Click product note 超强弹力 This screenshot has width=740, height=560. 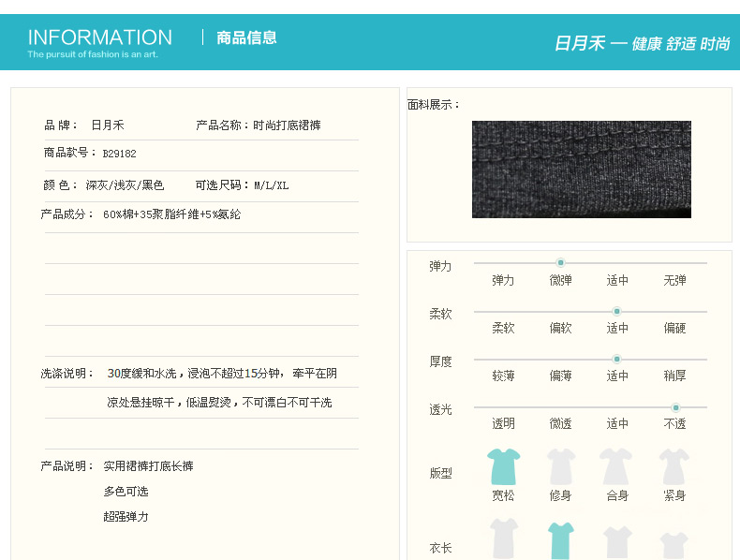126,517
